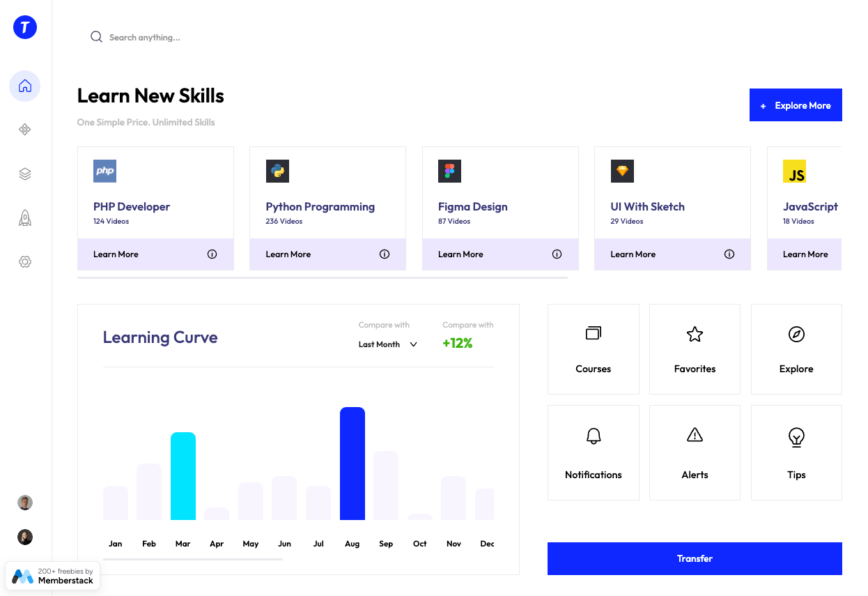The image size is (868, 596).
Task: Click the layers icon in the sidebar
Action: point(24,174)
